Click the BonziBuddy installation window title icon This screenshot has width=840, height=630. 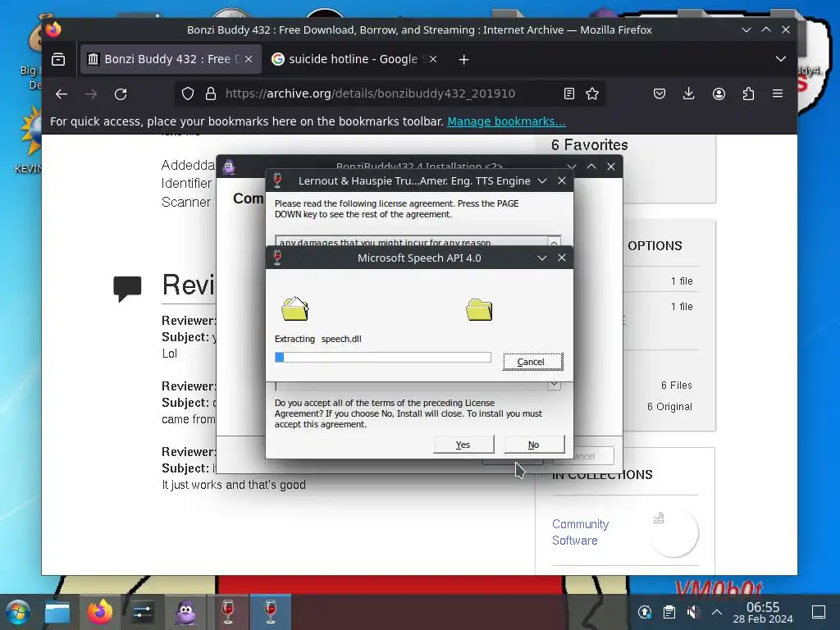point(229,167)
